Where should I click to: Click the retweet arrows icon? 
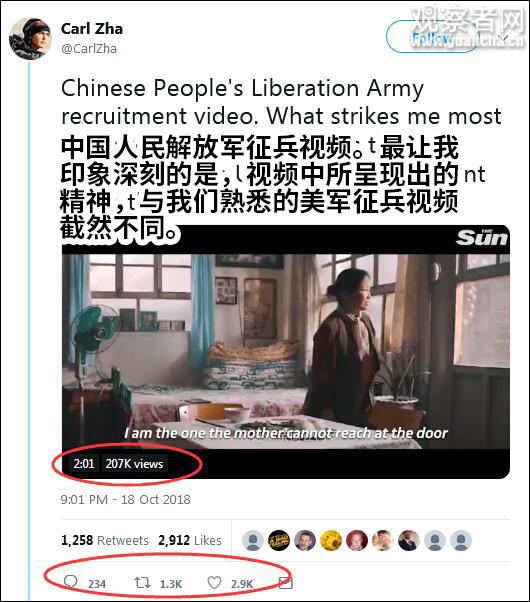coord(142,583)
